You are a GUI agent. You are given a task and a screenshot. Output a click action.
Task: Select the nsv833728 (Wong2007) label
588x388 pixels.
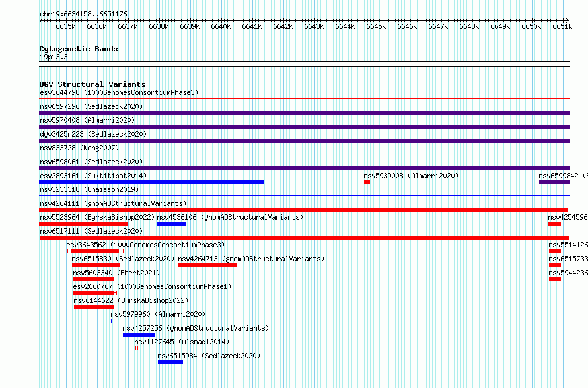tap(79, 148)
